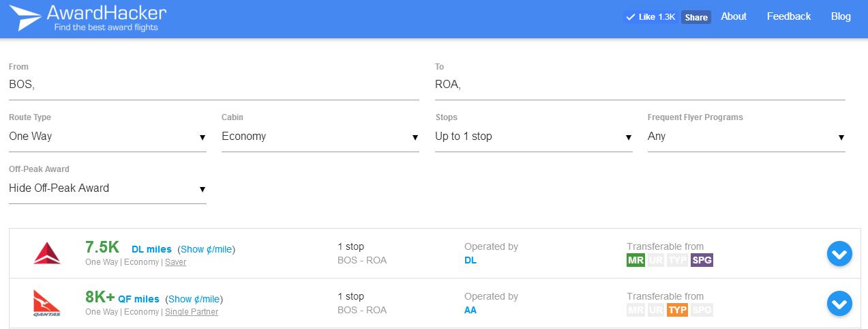Viewport: 868px width, 329px height.
Task: Open the Stops dropdown
Action: tap(534, 137)
